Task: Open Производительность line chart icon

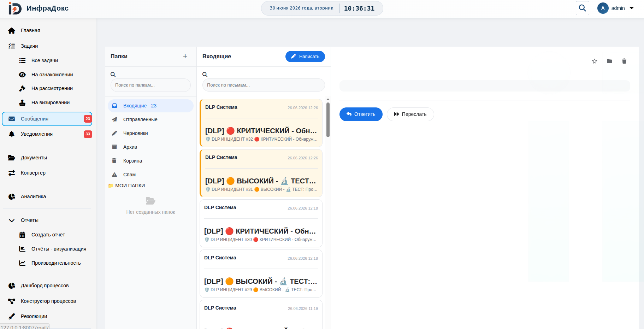Action: [x=22, y=263]
